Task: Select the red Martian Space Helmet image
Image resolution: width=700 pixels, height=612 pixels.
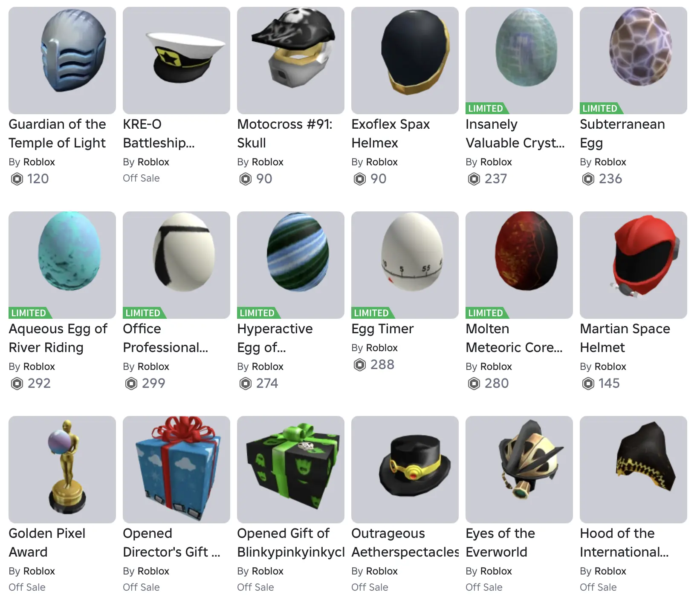Action: click(x=633, y=265)
